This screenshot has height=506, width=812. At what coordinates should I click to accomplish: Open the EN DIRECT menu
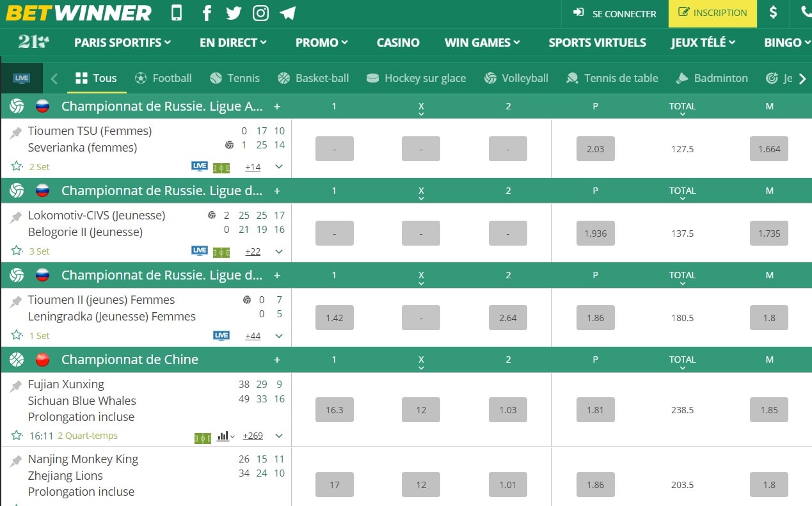232,42
